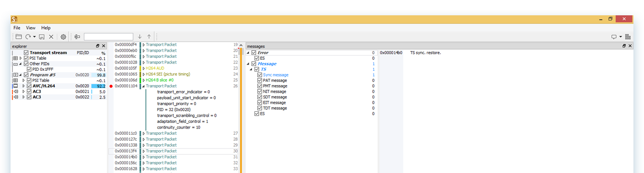
Task: Click the grid layout icon at toolbar right
Action: 628,37
